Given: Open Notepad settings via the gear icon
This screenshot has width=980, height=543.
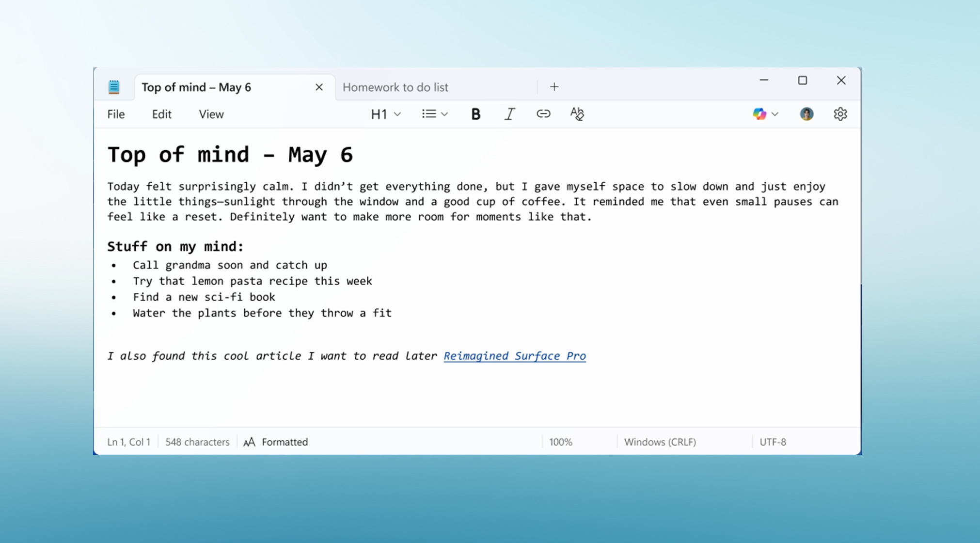Looking at the screenshot, I should (840, 113).
